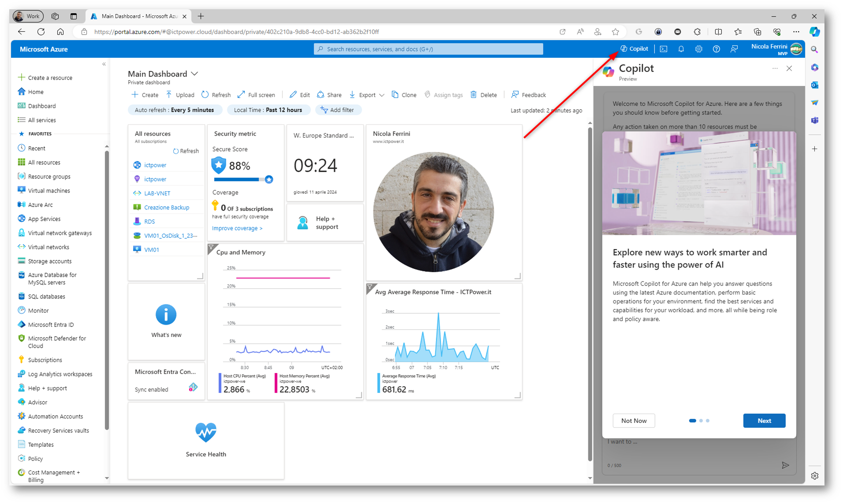The height and width of the screenshot is (504, 843).
Task: Click the Create a resource plus icon
Action: click(x=21, y=78)
